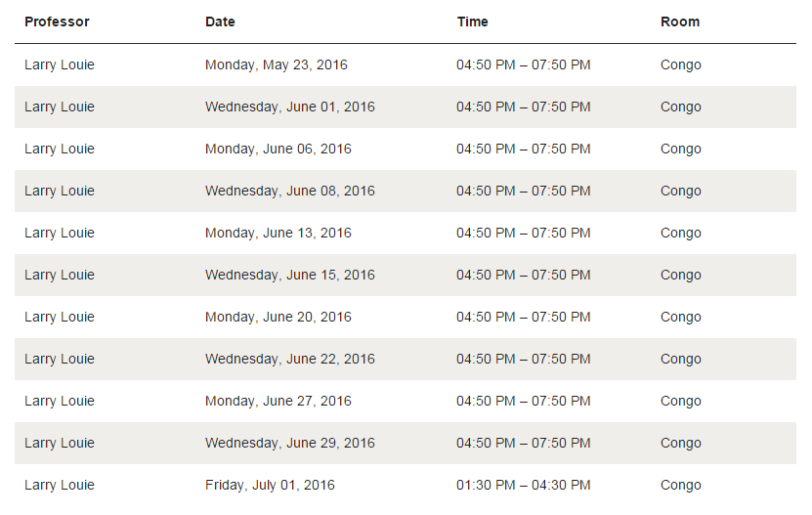Click the Date column header

[x=220, y=21]
